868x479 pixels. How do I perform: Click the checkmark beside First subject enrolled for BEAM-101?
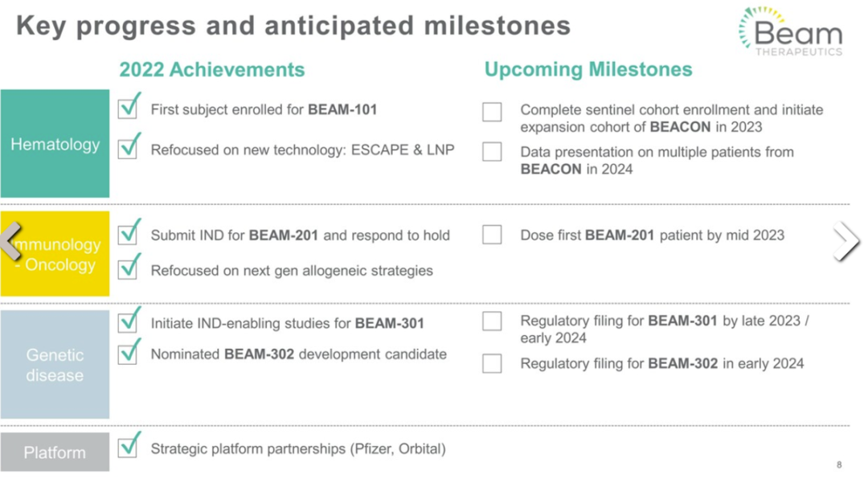[129, 105]
